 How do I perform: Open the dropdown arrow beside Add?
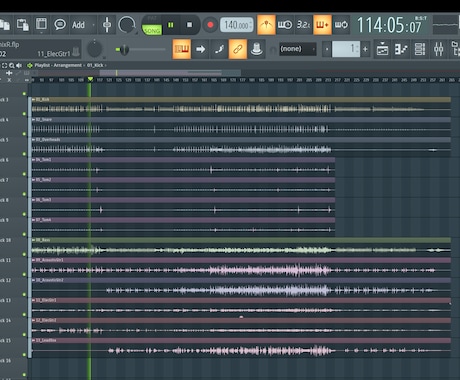(x=93, y=25)
